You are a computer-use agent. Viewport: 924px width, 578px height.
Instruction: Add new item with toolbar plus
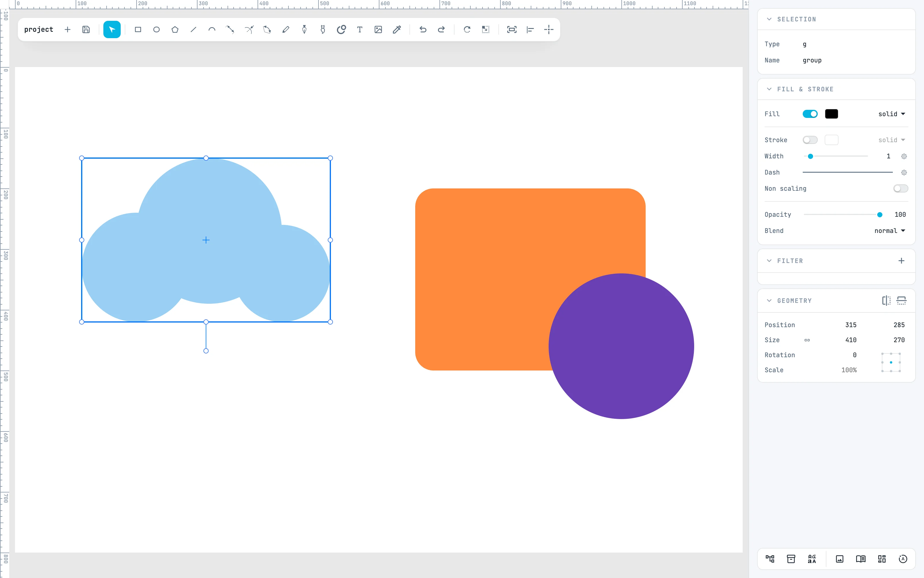coord(68,29)
